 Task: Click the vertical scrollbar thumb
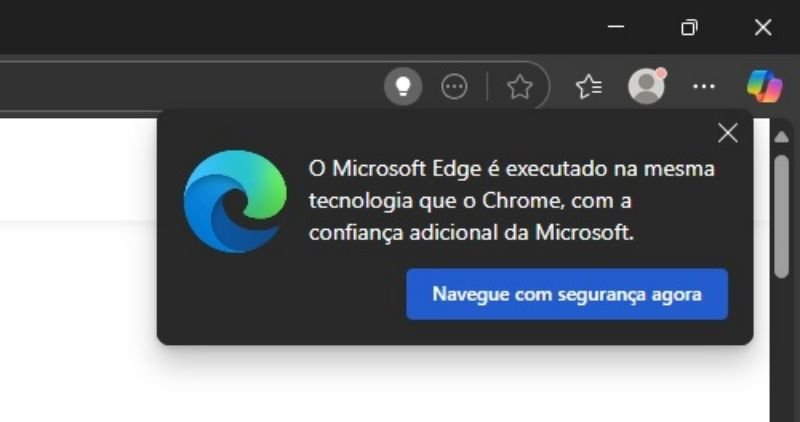pyautogui.click(x=781, y=216)
